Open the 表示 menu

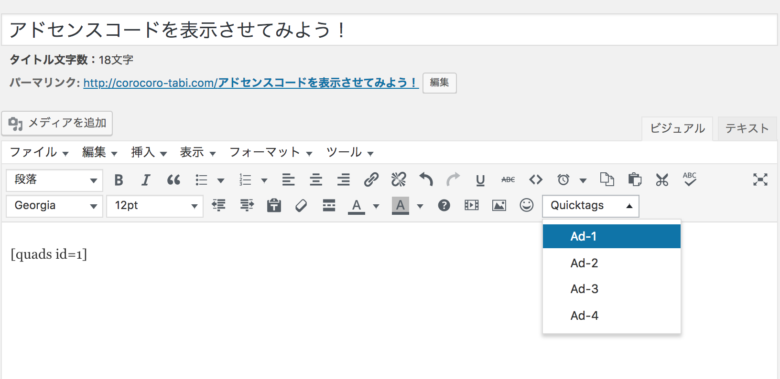tap(197, 153)
